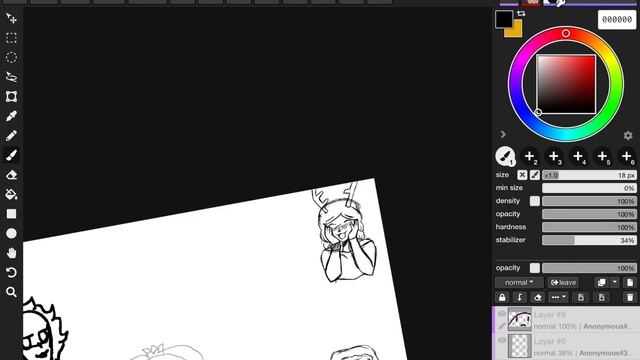The image size is (640, 360).
Task: Select the Lasso selection tool
Action: click(x=11, y=77)
